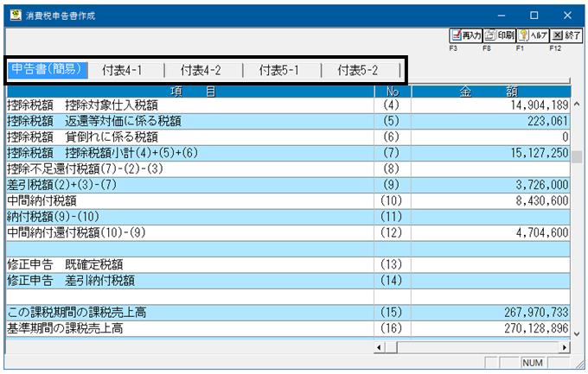Click the No cell (15)
The width and height of the screenshot is (588, 374).
(x=392, y=312)
